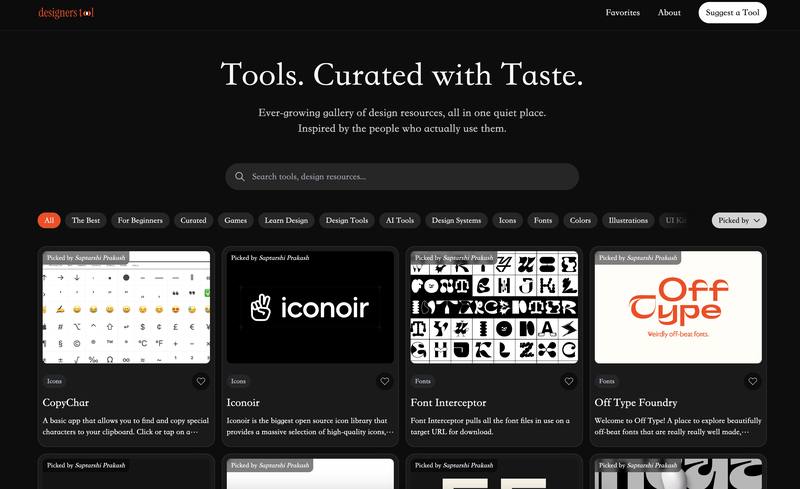Click Fonts tag on Font Interceptor card
800x489 pixels.
point(422,381)
